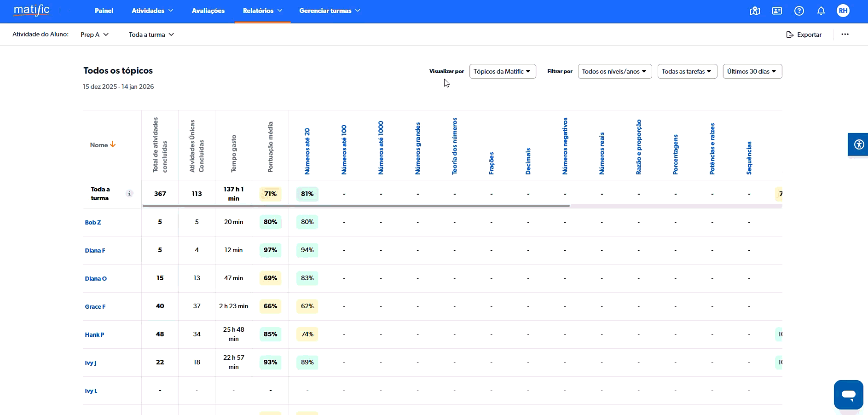Open the chat support bubble
Viewport: 868px width, 415px height.
(x=848, y=394)
